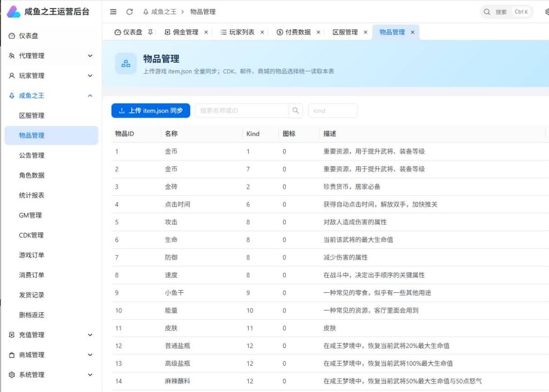Open GM管理 in the sidebar
Screen dimensions: 549x392
pos(51,216)
